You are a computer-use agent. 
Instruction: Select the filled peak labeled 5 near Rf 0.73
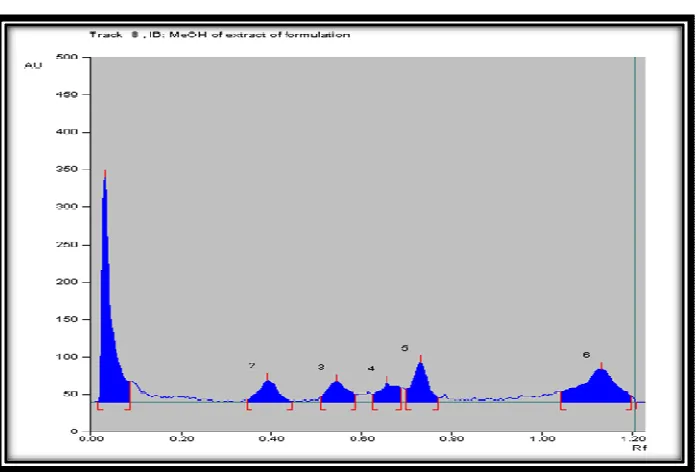tap(421, 387)
